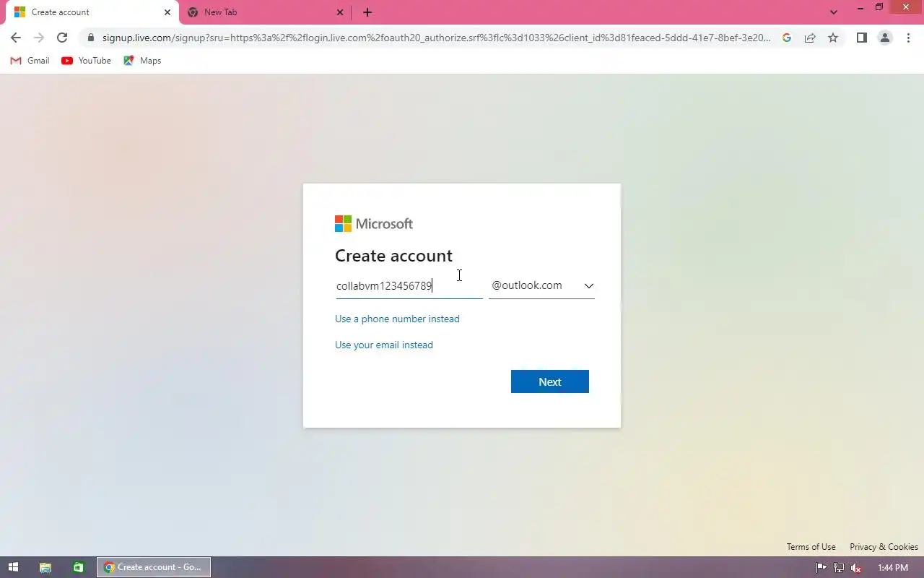Screen dimensions: 924x578
Task: Open the green taskbar app icon
Action: tap(78, 567)
